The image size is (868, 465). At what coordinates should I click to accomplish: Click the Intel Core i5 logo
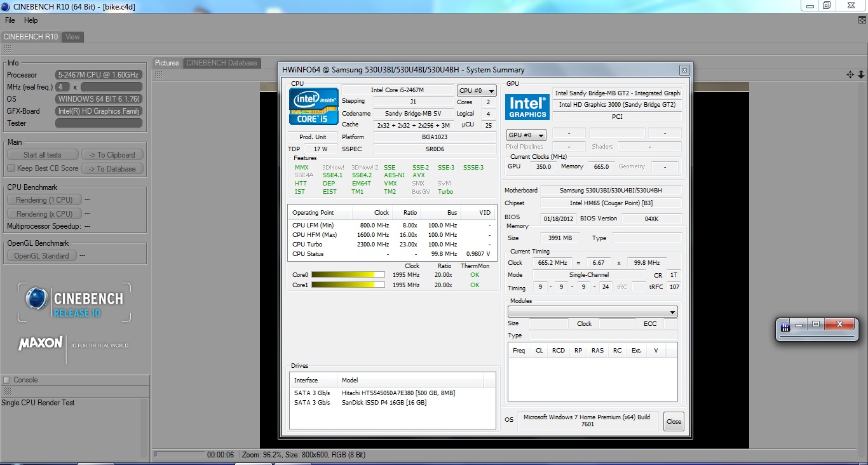pos(314,106)
